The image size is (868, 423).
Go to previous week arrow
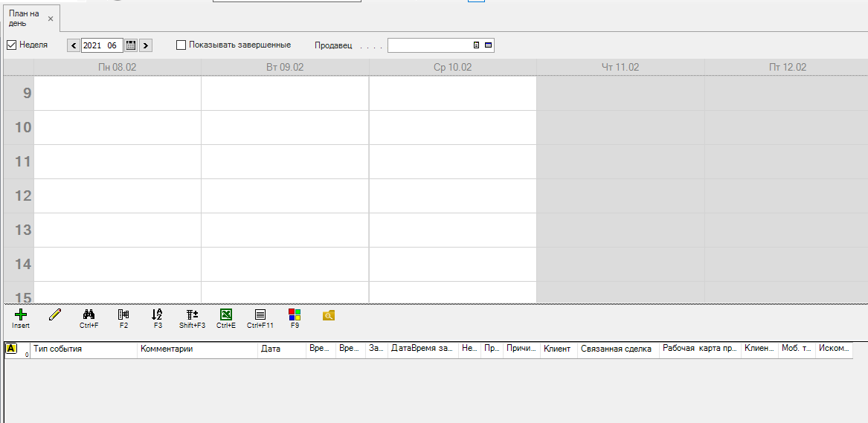pos(73,45)
